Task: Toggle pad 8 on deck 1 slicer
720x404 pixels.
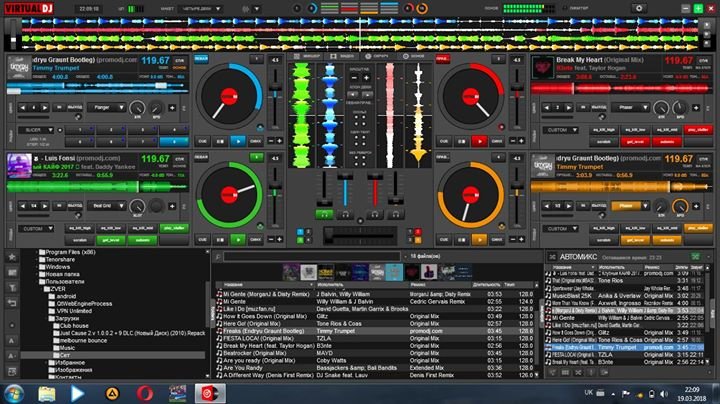Action: pyautogui.click(x=176, y=141)
